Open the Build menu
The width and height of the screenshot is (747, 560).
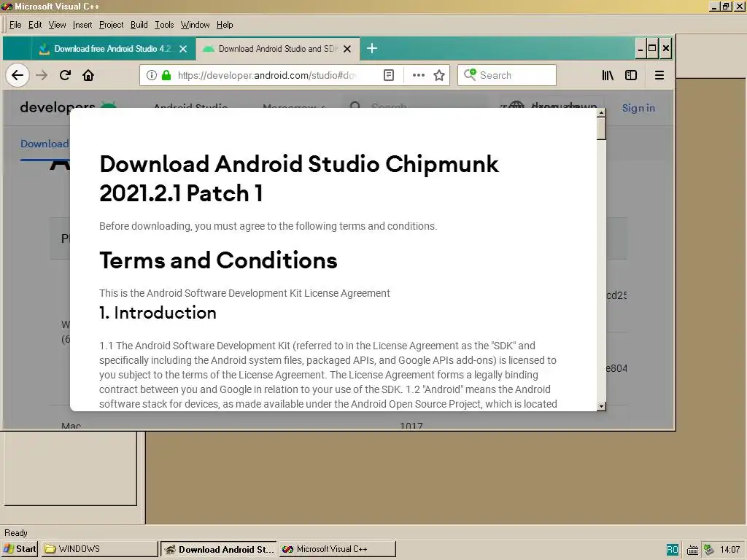click(139, 25)
